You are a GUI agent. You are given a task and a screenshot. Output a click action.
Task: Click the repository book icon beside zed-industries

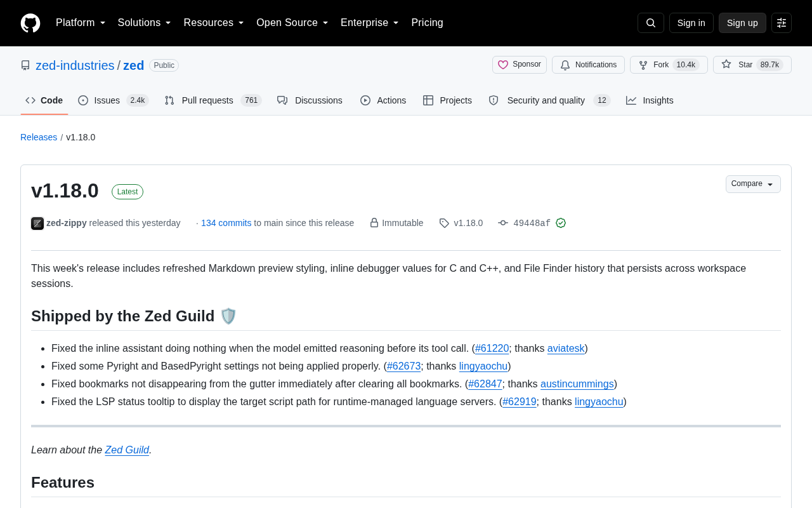coord(25,65)
